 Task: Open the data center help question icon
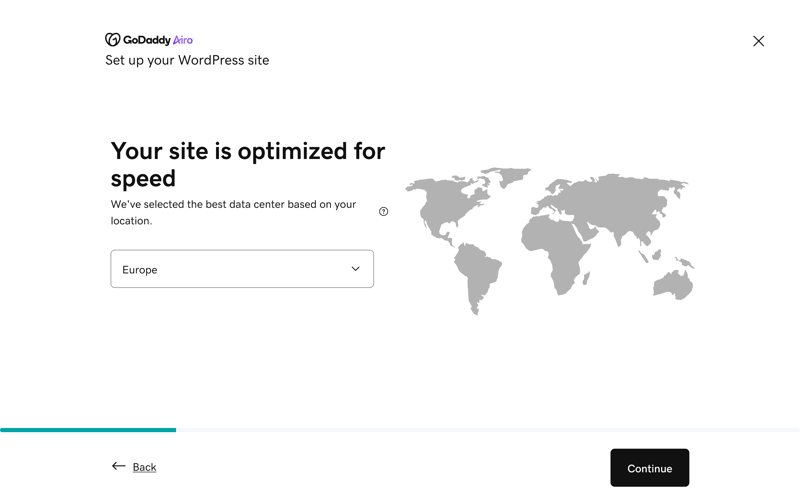click(x=384, y=212)
